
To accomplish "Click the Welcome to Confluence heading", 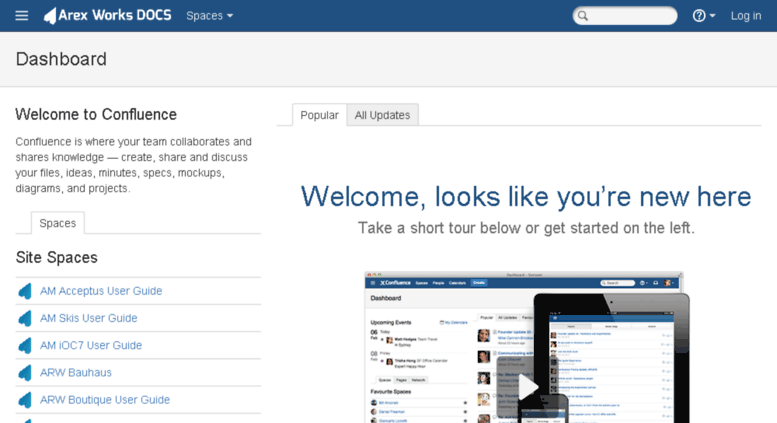I will [x=96, y=114].
